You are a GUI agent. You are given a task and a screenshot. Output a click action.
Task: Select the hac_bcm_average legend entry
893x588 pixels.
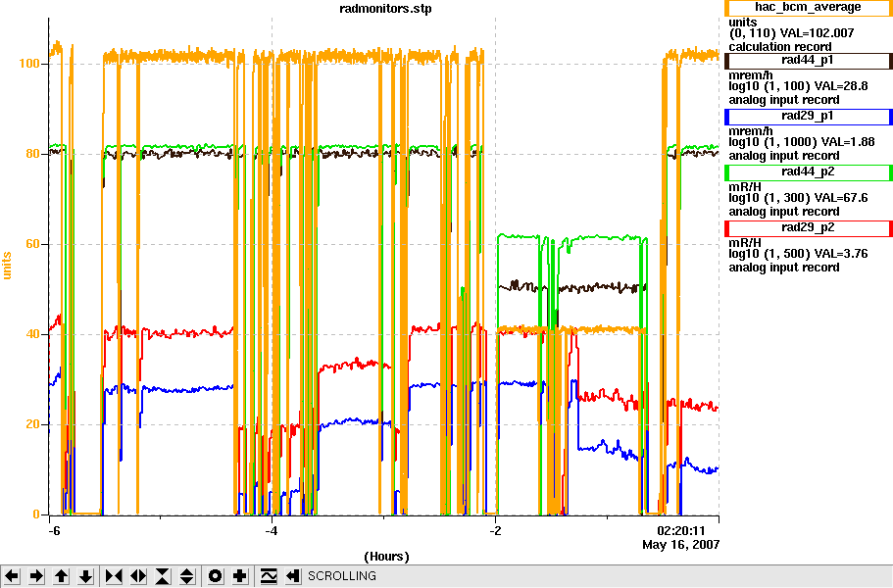[808, 8]
